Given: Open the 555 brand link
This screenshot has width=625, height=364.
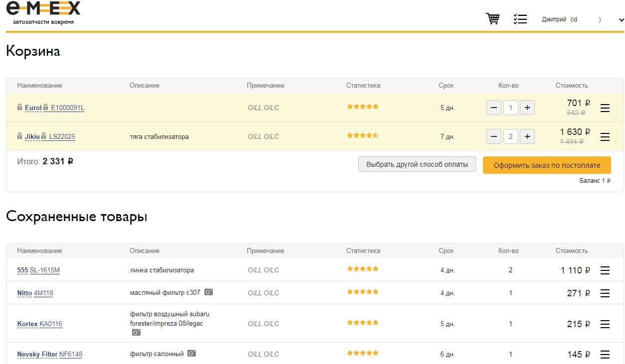Looking at the screenshot, I should point(22,270).
